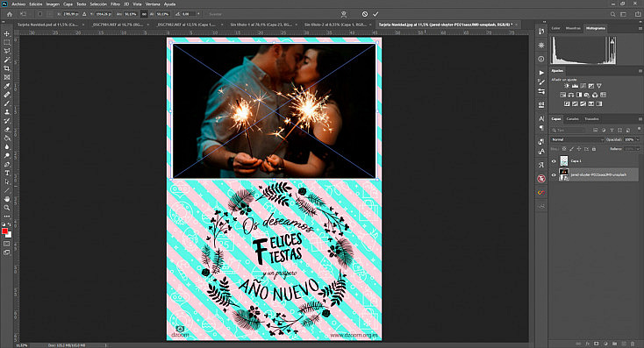
Task: Select the Hand tool
Action: pos(6,199)
